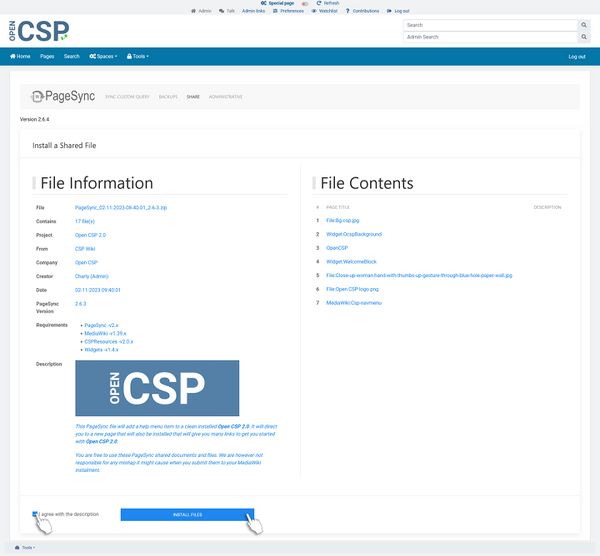The height and width of the screenshot is (556, 600).
Task: Expand the Tools dropdown in navigation bar
Action: click(136, 56)
